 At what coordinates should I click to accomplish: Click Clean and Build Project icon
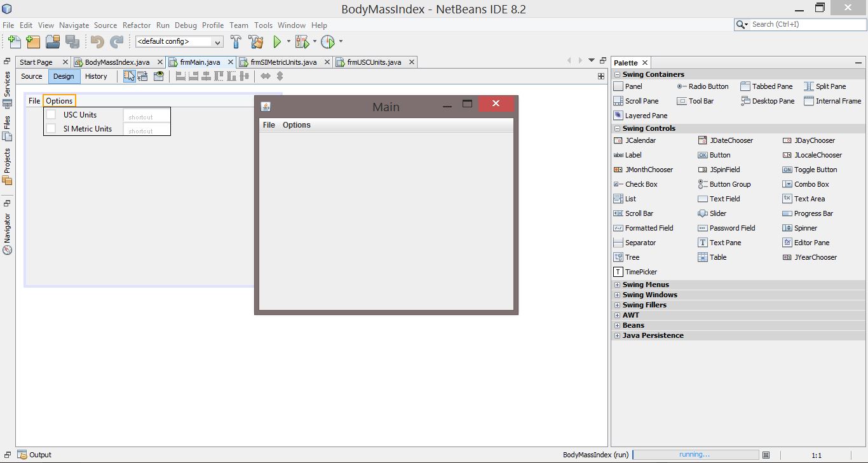256,42
